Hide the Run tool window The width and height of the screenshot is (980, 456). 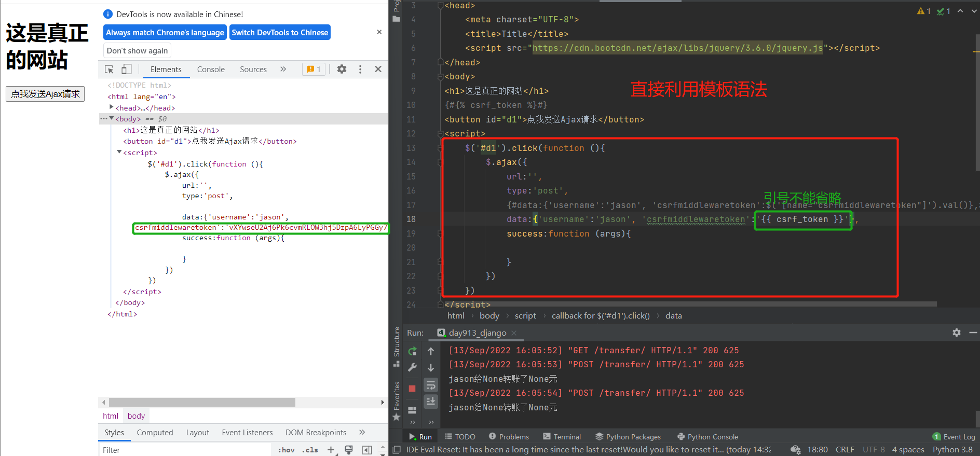[973, 333]
